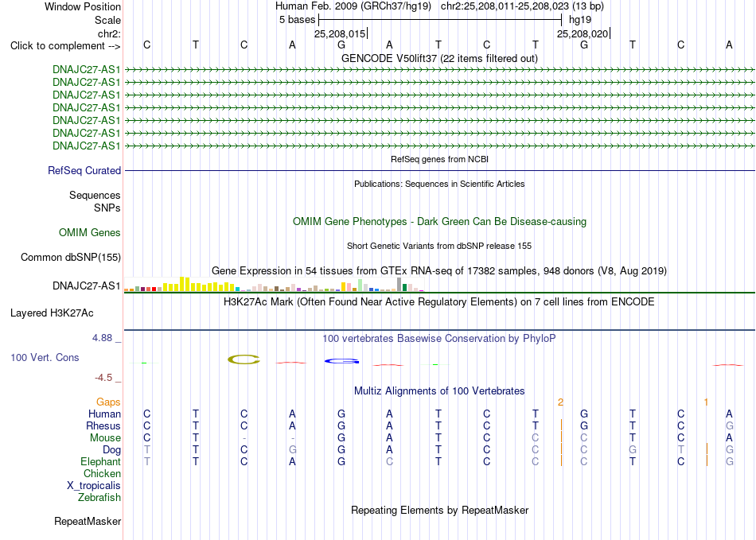The height and width of the screenshot is (540, 756).
Task: Click the orange gap count 1
Action: (x=706, y=402)
